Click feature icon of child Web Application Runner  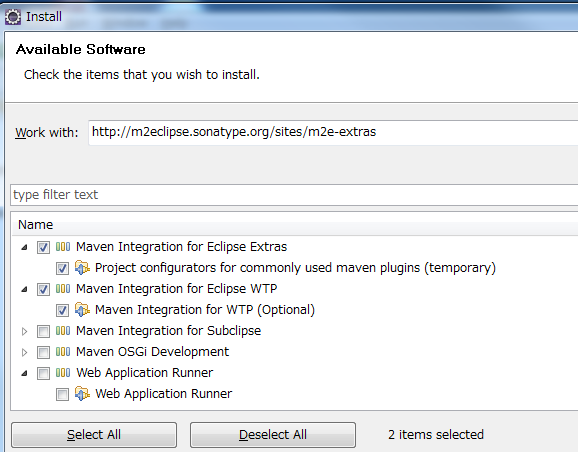pyautogui.click(x=82, y=394)
